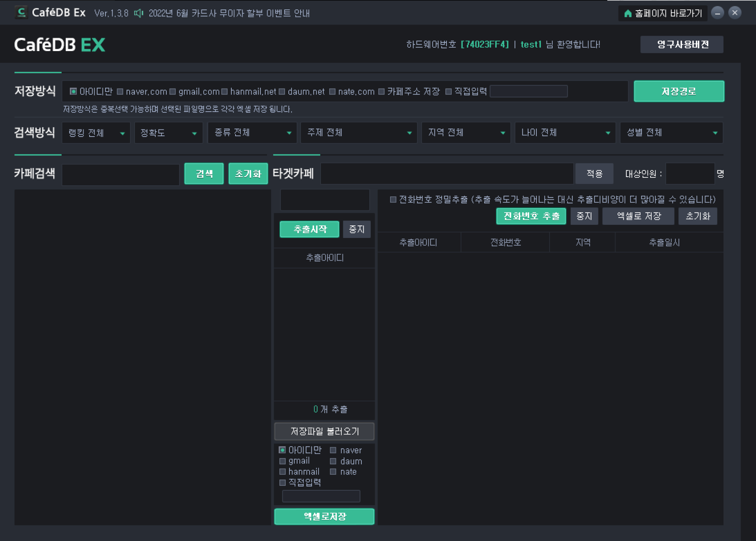756x541 pixels.
Task: Click 추출아이디 column header in right table
Action: click(x=419, y=243)
